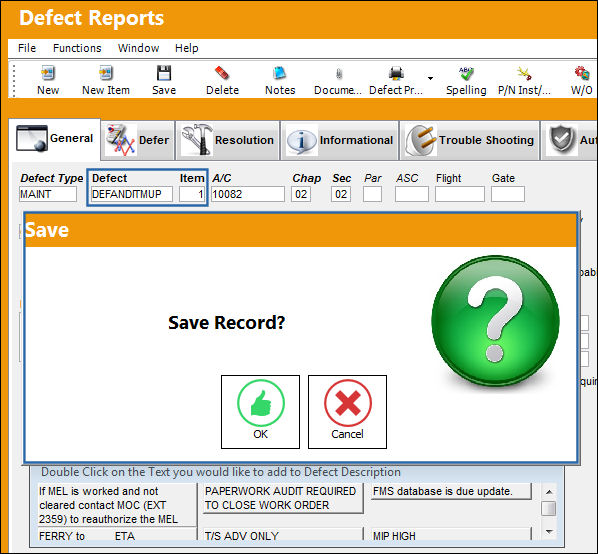Click the Item number field
598x554 pixels.
[192, 194]
